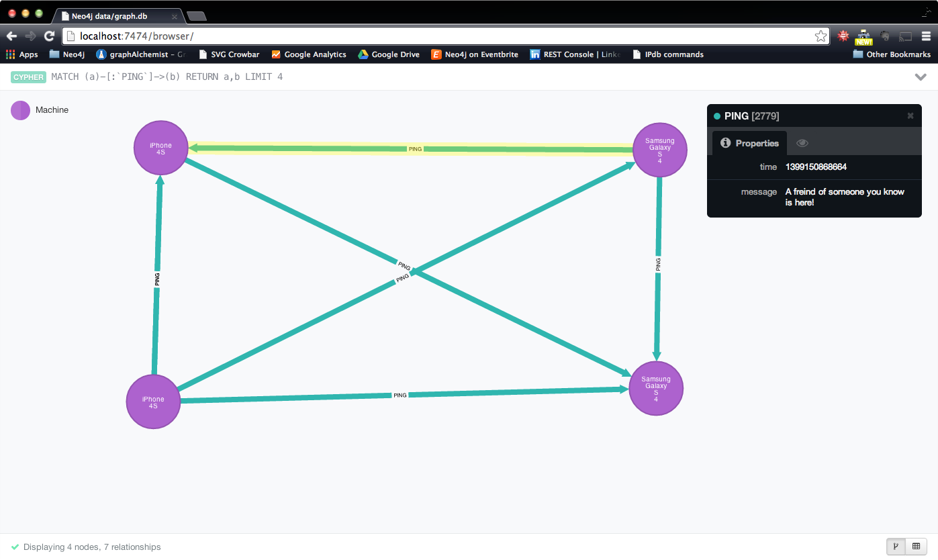Click the PING [2779] panel title
The image size is (938, 560).
click(x=751, y=116)
